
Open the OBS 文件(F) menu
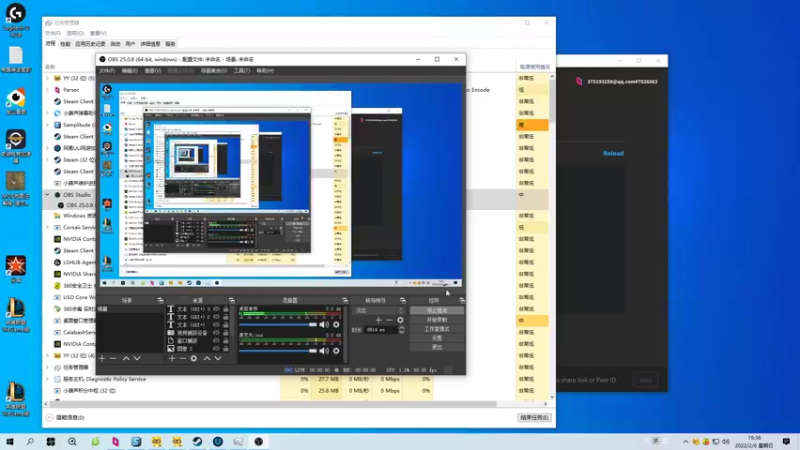[x=107, y=71]
